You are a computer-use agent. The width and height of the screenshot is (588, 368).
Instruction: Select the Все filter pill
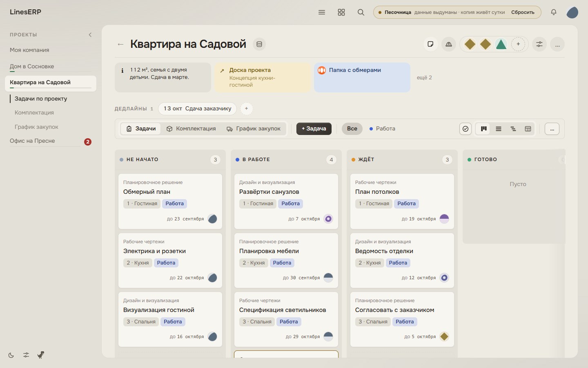[x=352, y=129]
